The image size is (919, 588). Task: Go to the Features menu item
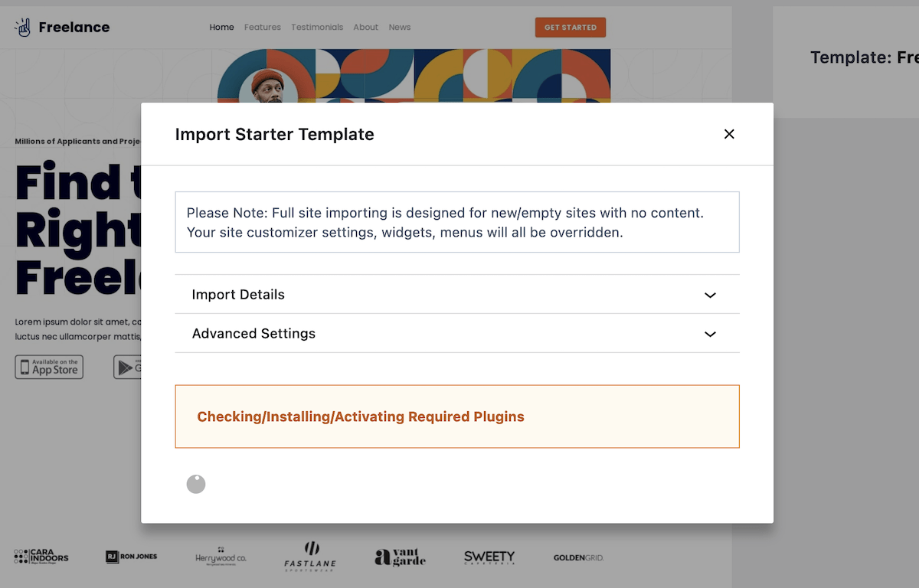coord(263,28)
